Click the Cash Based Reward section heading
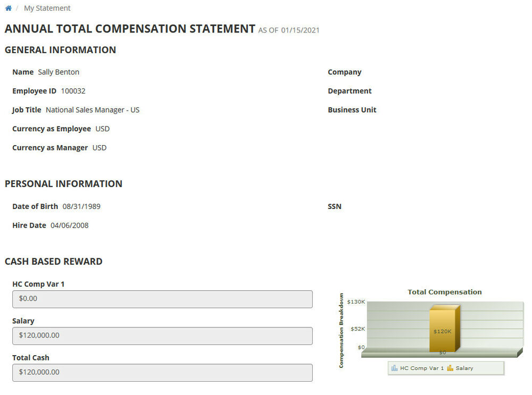Screen dimensions: 532x395 pyautogui.click(x=54, y=262)
